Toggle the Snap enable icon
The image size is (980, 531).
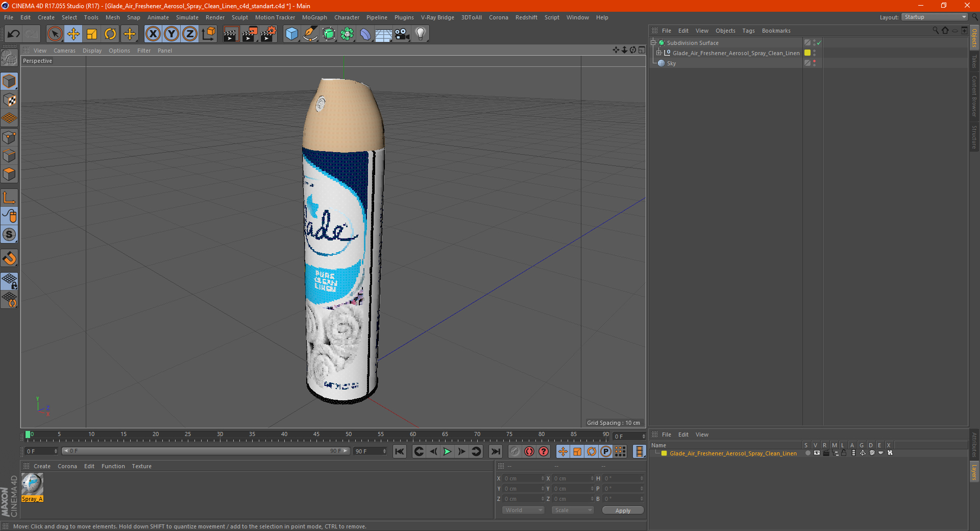[x=9, y=258]
